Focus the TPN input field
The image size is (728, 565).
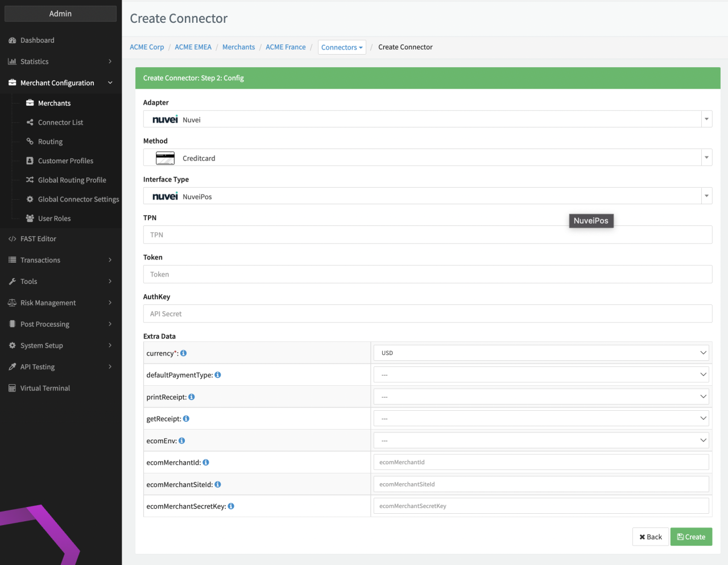pyautogui.click(x=427, y=235)
